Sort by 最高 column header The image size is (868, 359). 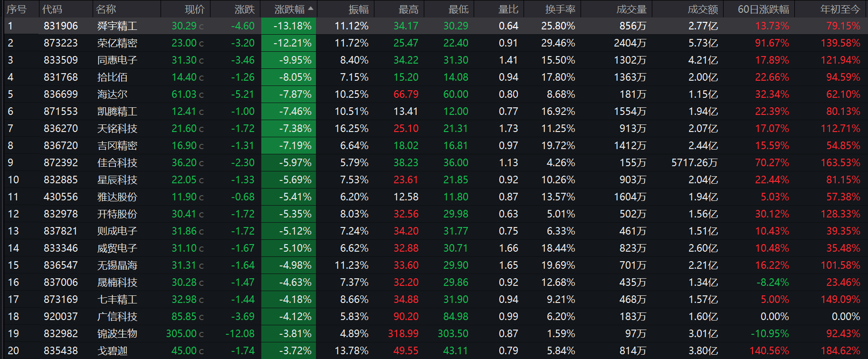click(409, 9)
